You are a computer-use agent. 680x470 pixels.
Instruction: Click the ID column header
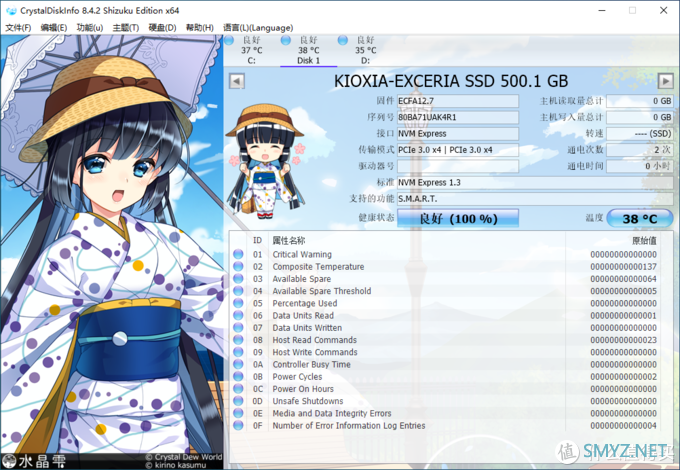[x=257, y=241]
